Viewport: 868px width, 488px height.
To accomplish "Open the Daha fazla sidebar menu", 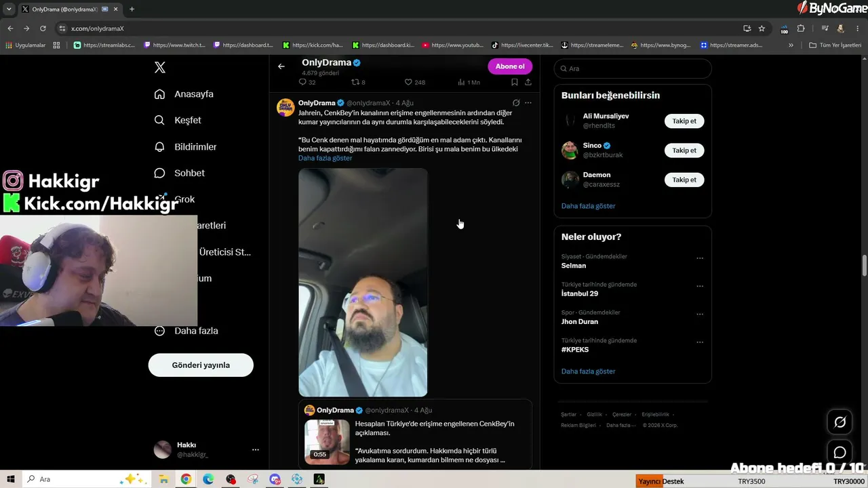I will [x=186, y=331].
